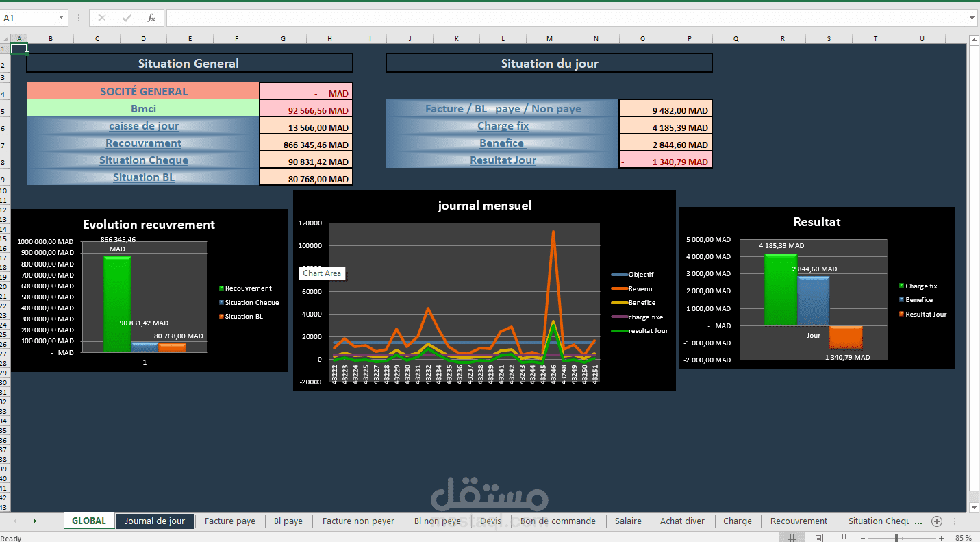Image resolution: width=980 pixels, height=542 pixels.
Task: Open the Journal de jour sheet tab
Action: [x=155, y=521]
